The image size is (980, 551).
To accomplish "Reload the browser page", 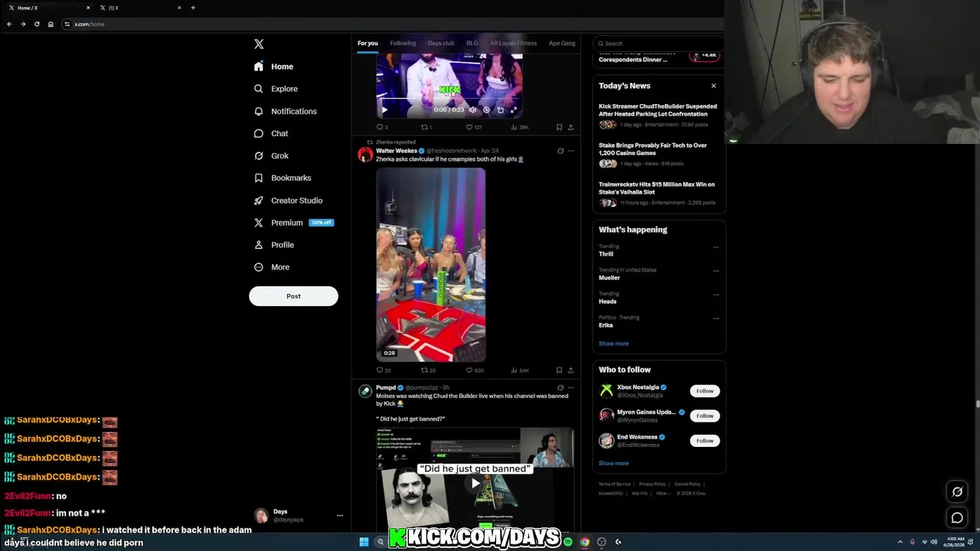I will coord(37,24).
